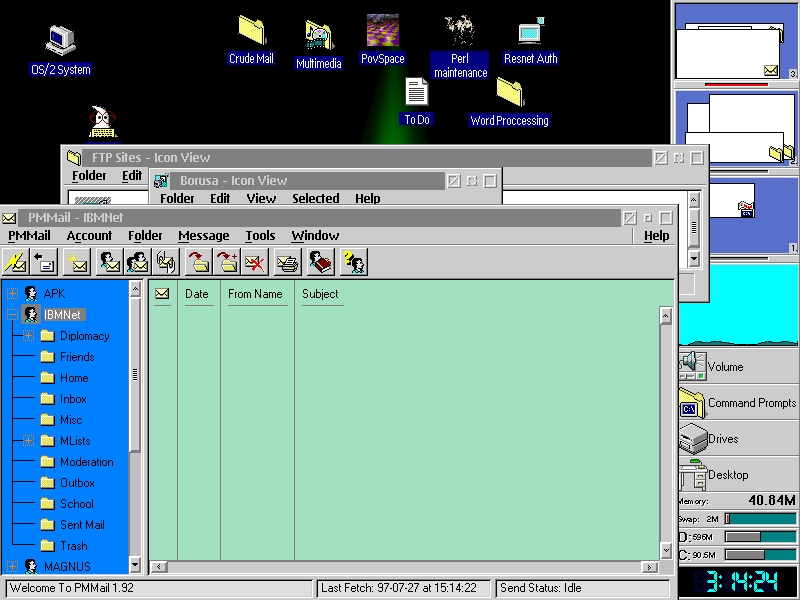Sort messages by the Subject column header
Viewport: 800px width, 600px height.
tap(320, 294)
